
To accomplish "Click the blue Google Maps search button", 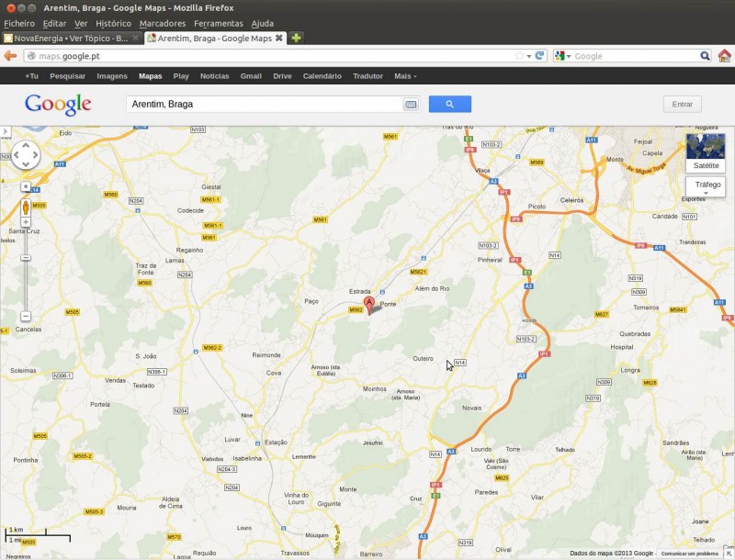I will [x=449, y=104].
